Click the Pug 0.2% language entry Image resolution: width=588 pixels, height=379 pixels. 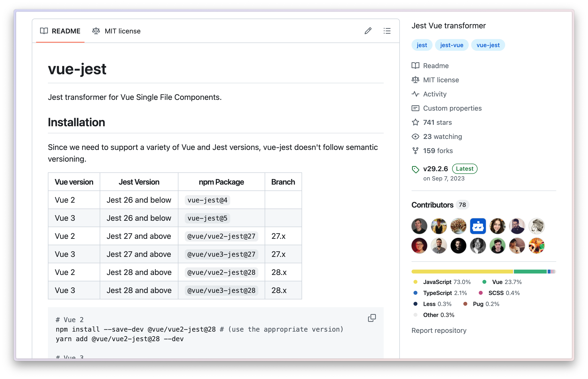click(x=481, y=304)
